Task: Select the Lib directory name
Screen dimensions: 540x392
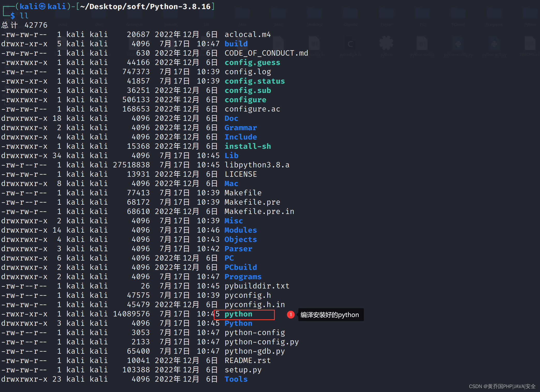Action: click(x=231, y=156)
